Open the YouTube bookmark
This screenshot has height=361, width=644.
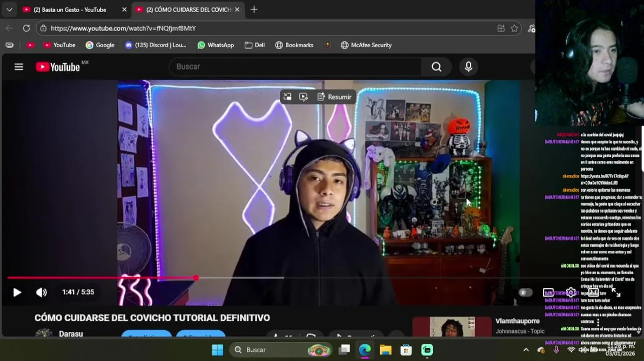pos(59,45)
